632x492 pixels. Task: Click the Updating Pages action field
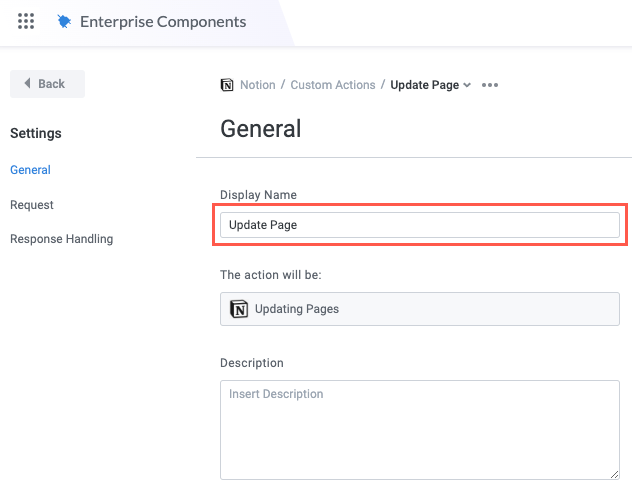(419, 309)
